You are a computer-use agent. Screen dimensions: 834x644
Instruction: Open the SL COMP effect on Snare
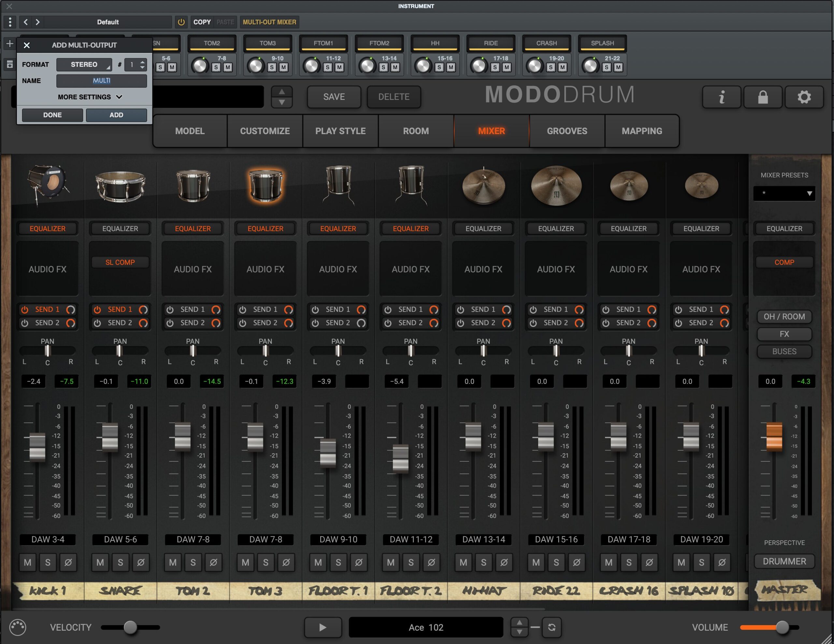[120, 262]
